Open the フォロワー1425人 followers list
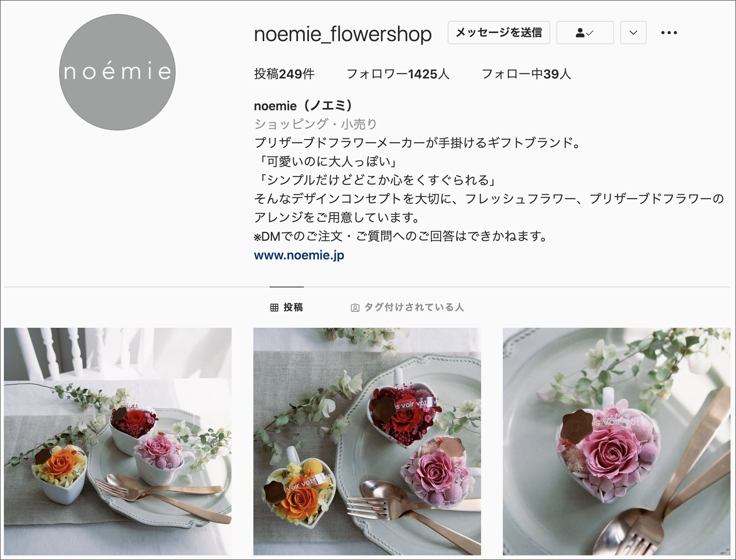Screen dimensions: 736x560 pos(398,74)
